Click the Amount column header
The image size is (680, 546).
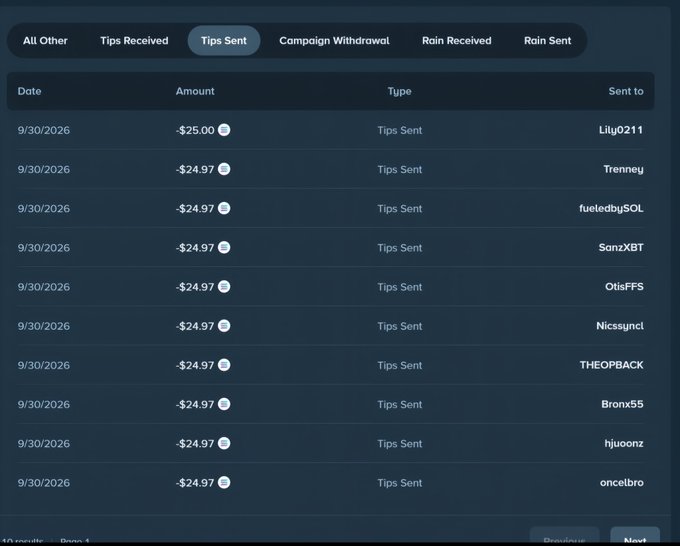pyautogui.click(x=195, y=91)
